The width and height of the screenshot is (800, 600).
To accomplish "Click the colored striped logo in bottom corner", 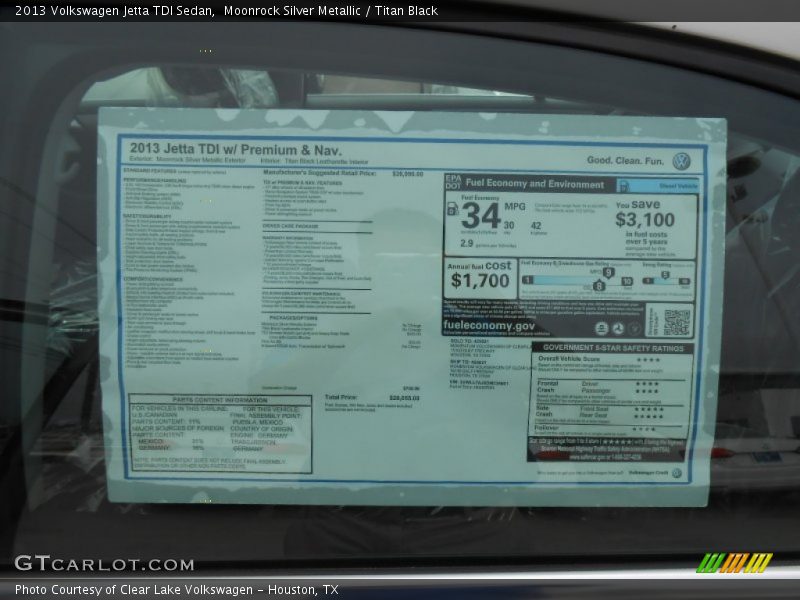I will point(734,563).
